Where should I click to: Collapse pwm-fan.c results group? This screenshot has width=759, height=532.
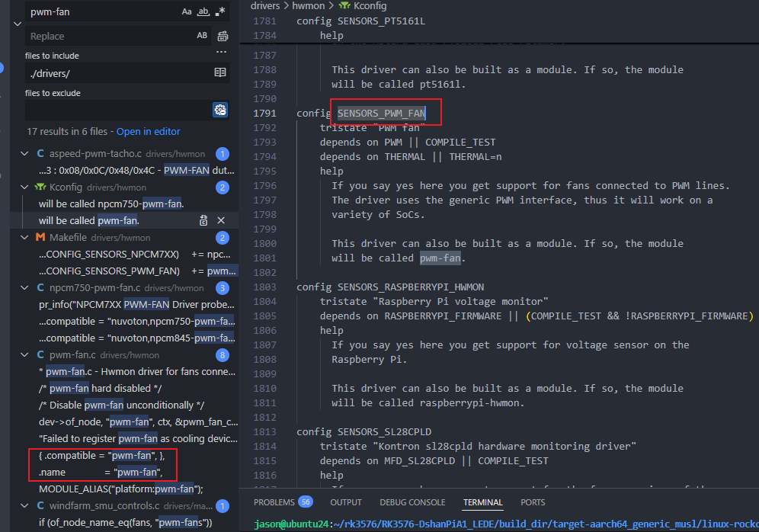25,355
